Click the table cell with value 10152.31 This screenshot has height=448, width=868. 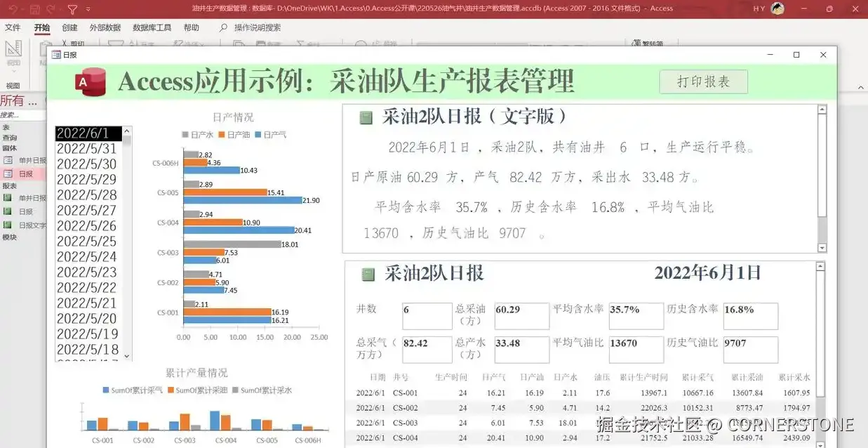click(x=697, y=408)
